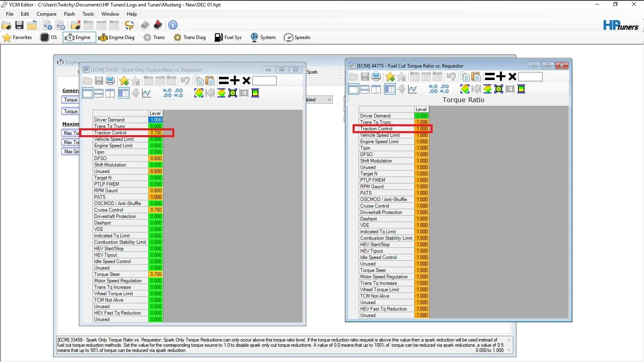The height and width of the screenshot is (362, 644).
Task: Click the plus operator in Fuel Cut window
Action: click(x=501, y=76)
